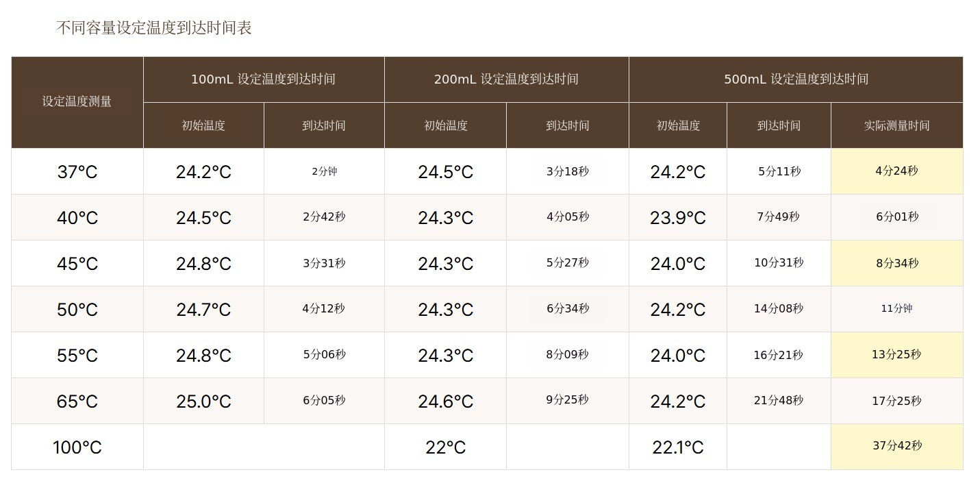Click the 100mL 设定温度到达时间 header
This screenshot has height=494, width=980.
point(263,79)
